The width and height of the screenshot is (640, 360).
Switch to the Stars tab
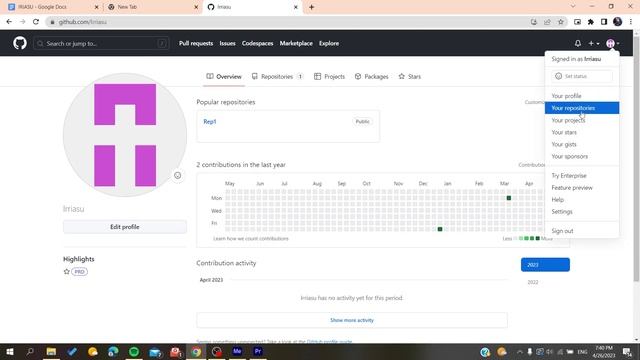(x=409, y=76)
